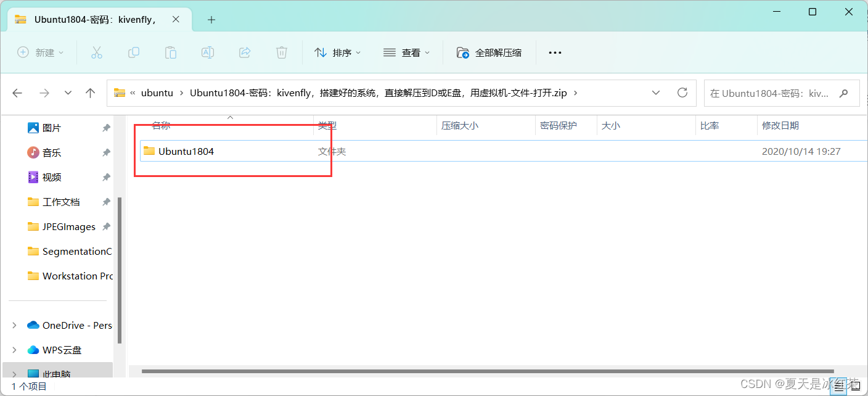Viewport: 868px width, 396px height.
Task: Click the Share icon on the toolbar
Action: [x=245, y=52]
